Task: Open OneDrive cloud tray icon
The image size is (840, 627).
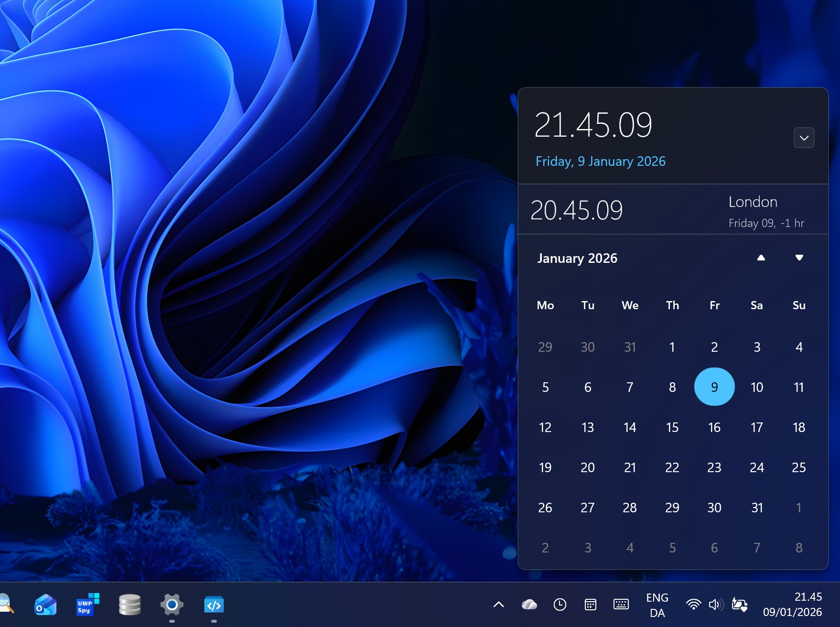Action: click(x=529, y=605)
